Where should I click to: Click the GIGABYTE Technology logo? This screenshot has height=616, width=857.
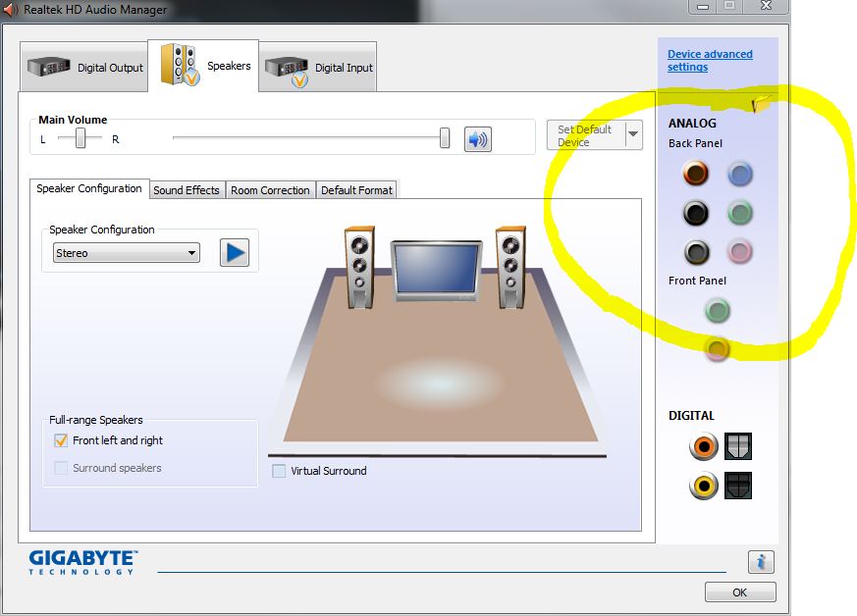pyautogui.click(x=82, y=562)
